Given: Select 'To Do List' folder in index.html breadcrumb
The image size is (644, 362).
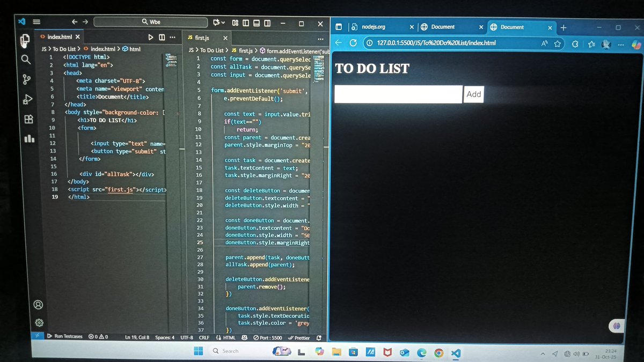Looking at the screenshot, I should tap(64, 49).
